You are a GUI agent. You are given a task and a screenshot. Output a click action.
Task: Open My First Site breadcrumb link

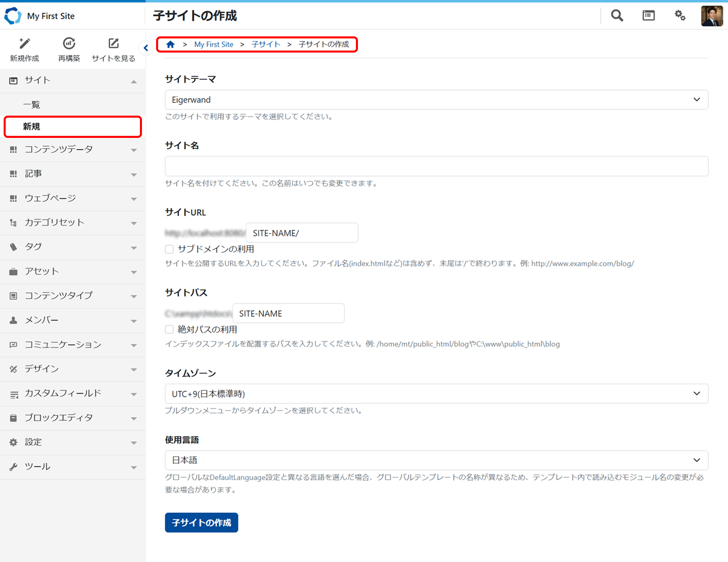pyautogui.click(x=214, y=44)
